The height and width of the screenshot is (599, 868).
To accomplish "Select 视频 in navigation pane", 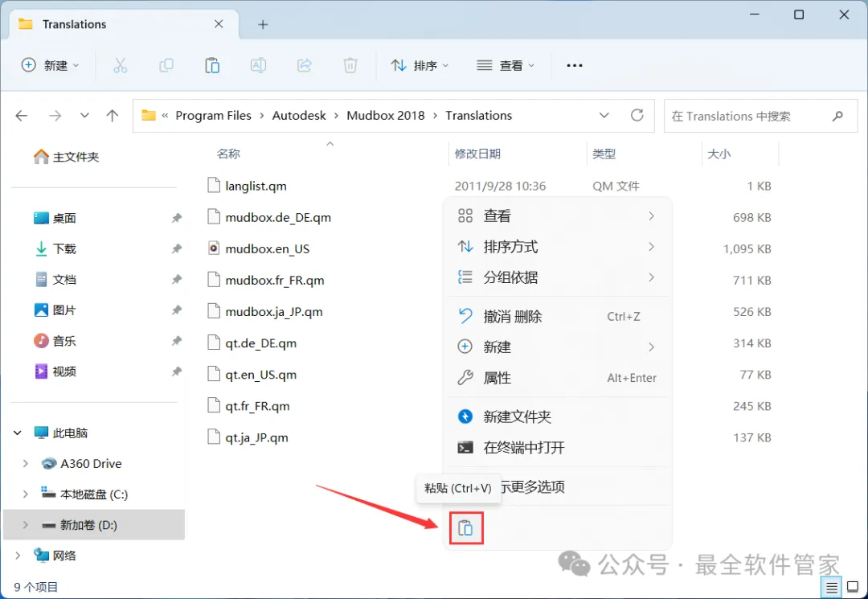I will click(55, 371).
